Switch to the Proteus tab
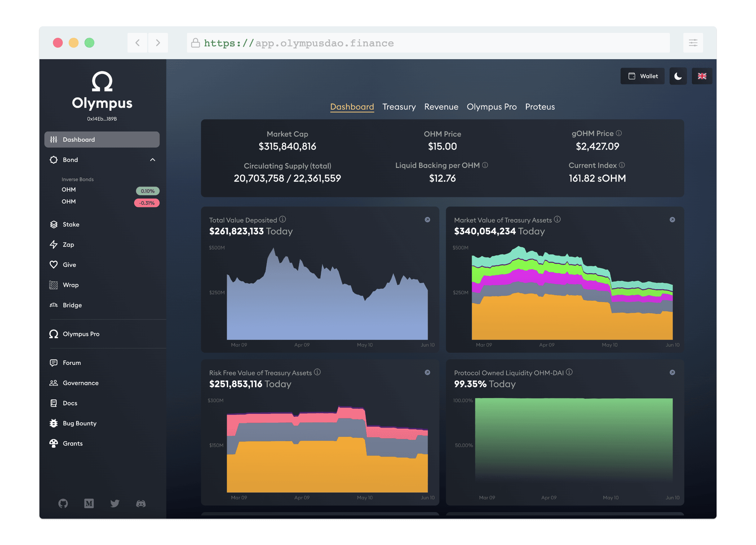Image resolution: width=756 pixels, height=545 pixels. [540, 107]
